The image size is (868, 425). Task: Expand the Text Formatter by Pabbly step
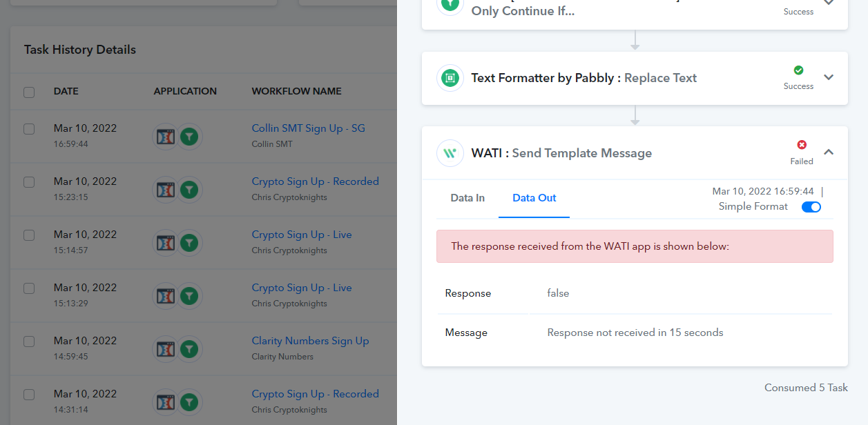pyautogui.click(x=829, y=77)
